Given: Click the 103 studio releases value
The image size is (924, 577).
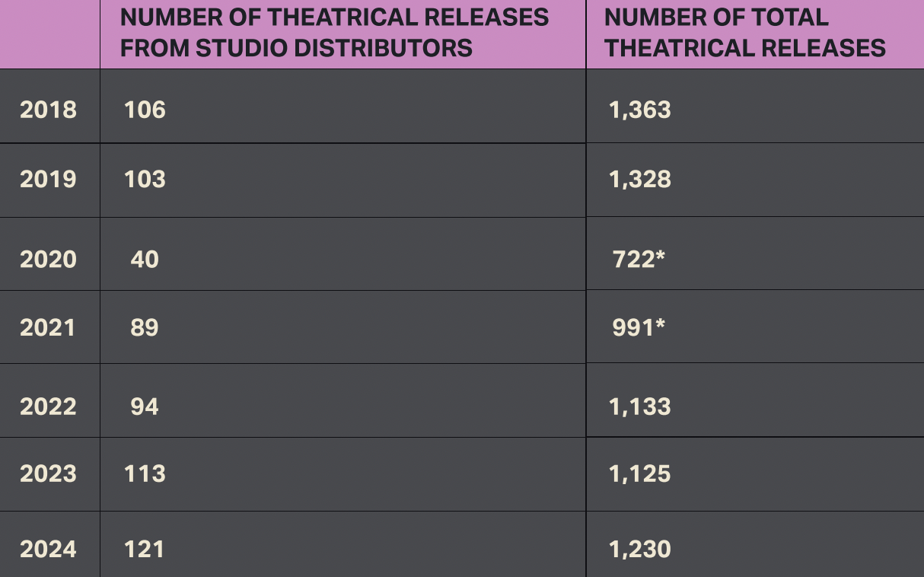Looking at the screenshot, I should pyautogui.click(x=145, y=179).
